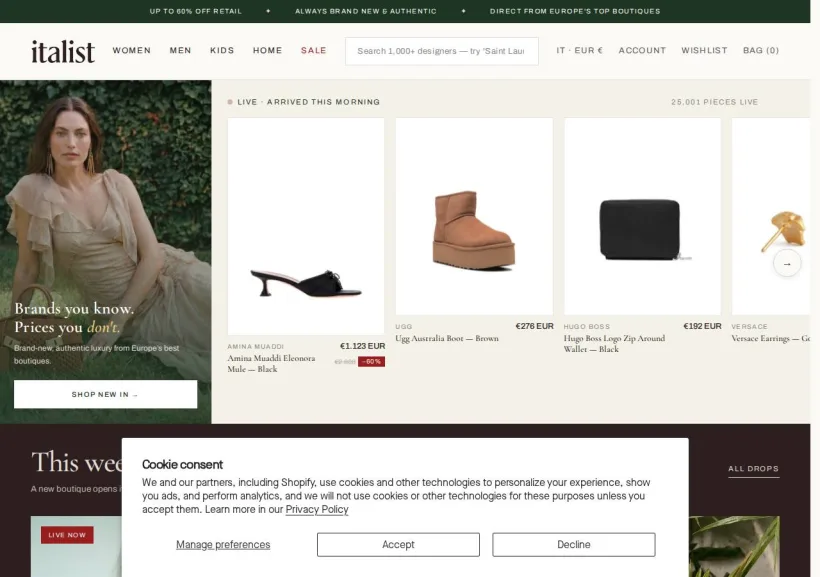Go to the Sale section

tap(314, 50)
